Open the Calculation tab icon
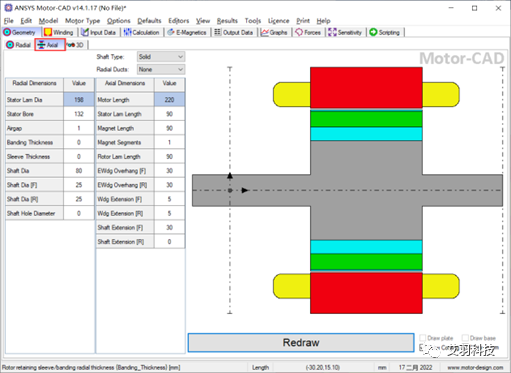 click(x=127, y=32)
